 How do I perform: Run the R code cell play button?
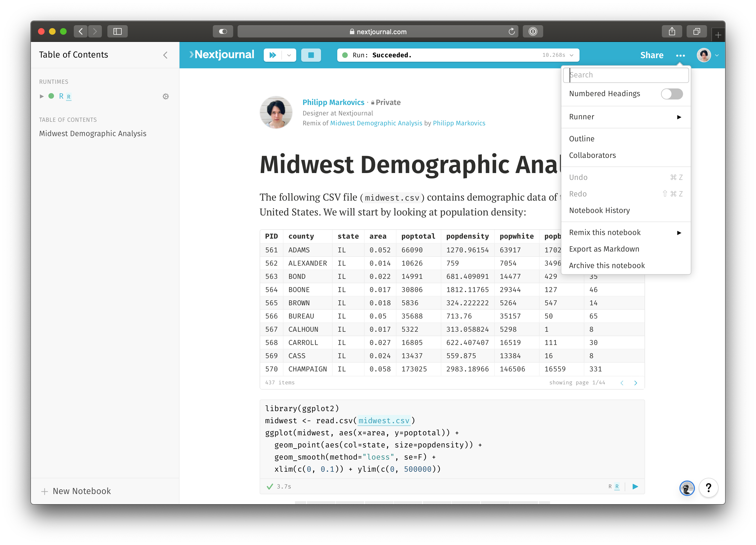pos(635,487)
